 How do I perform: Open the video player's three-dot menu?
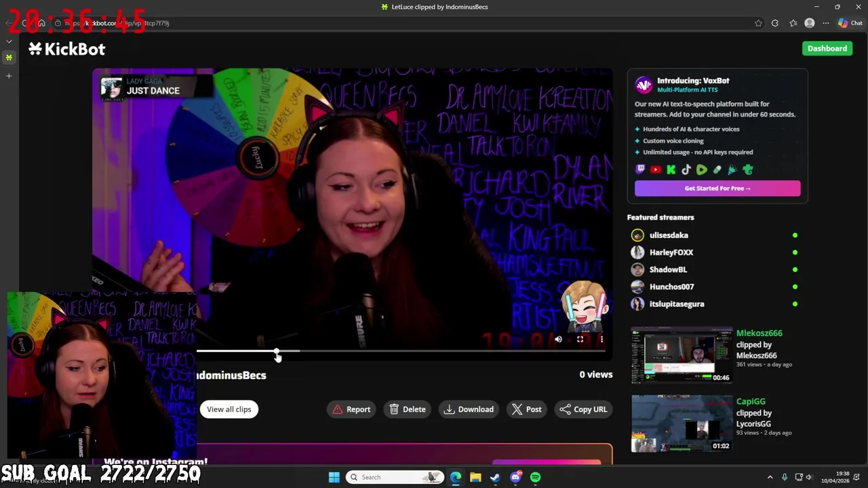pyautogui.click(x=601, y=340)
